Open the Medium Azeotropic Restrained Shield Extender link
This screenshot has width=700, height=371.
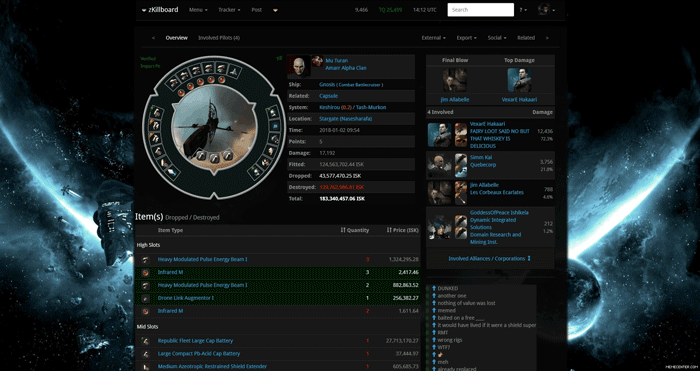(212, 367)
